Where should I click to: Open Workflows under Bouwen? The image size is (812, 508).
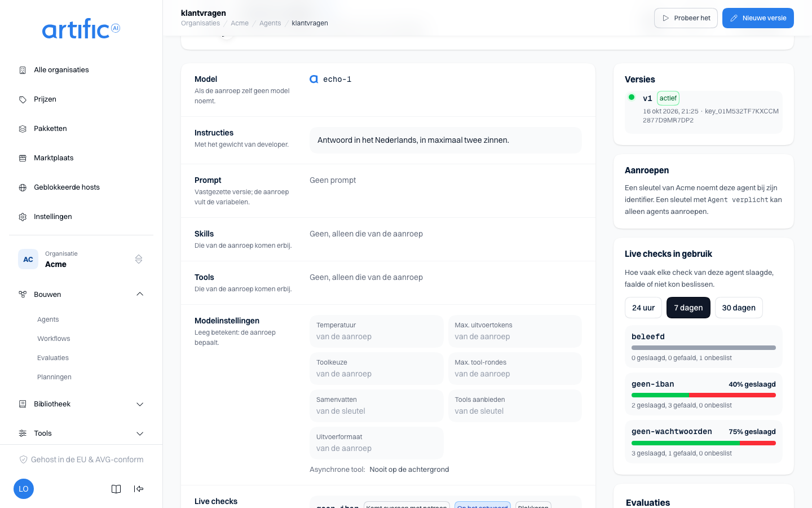coord(54,339)
